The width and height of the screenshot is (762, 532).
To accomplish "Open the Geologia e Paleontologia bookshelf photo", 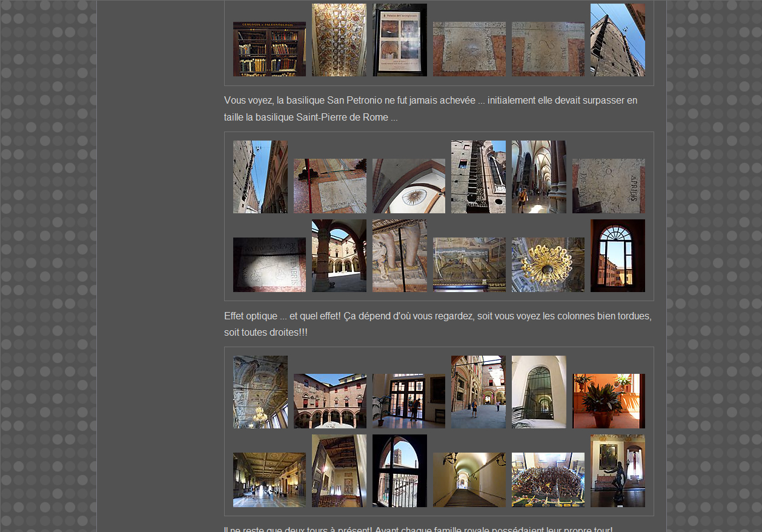I will pos(269,49).
